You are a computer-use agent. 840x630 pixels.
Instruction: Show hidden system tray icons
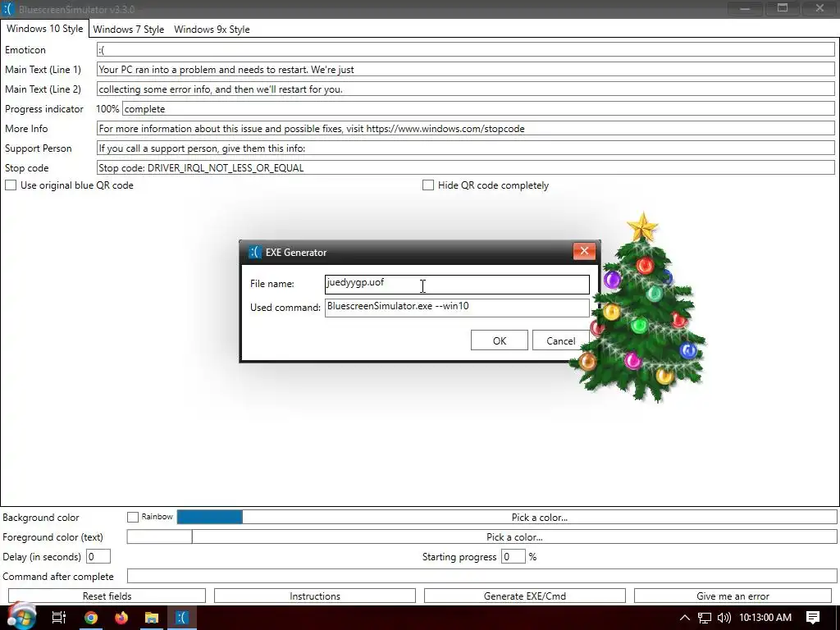pos(685,618)
